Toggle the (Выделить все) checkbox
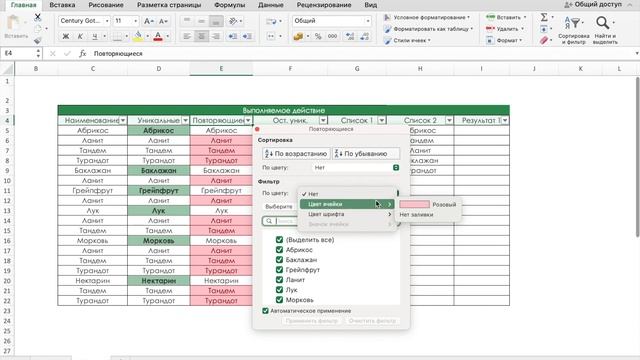This screenshot has height=360, width=640. point(280,240)
